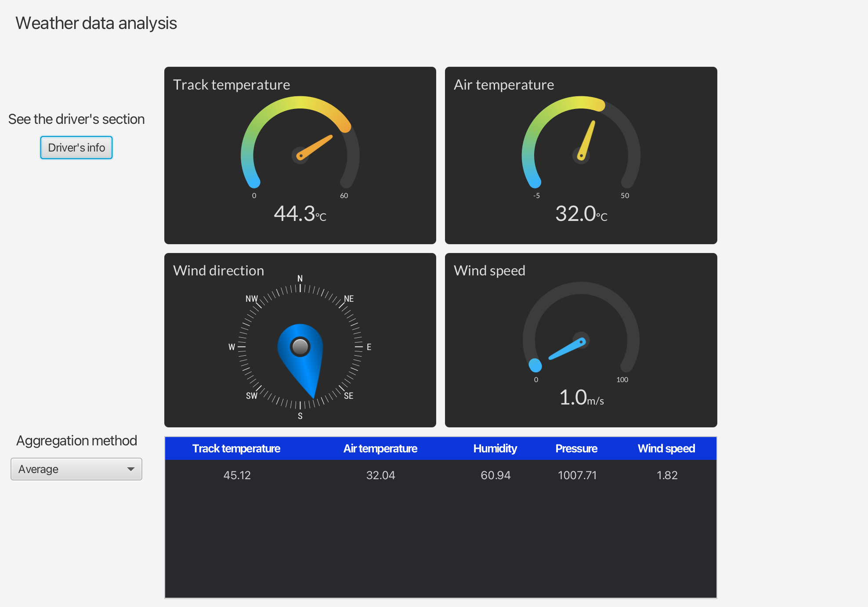
Task: Click the Wind speed tile title
Action: point(489,270)
